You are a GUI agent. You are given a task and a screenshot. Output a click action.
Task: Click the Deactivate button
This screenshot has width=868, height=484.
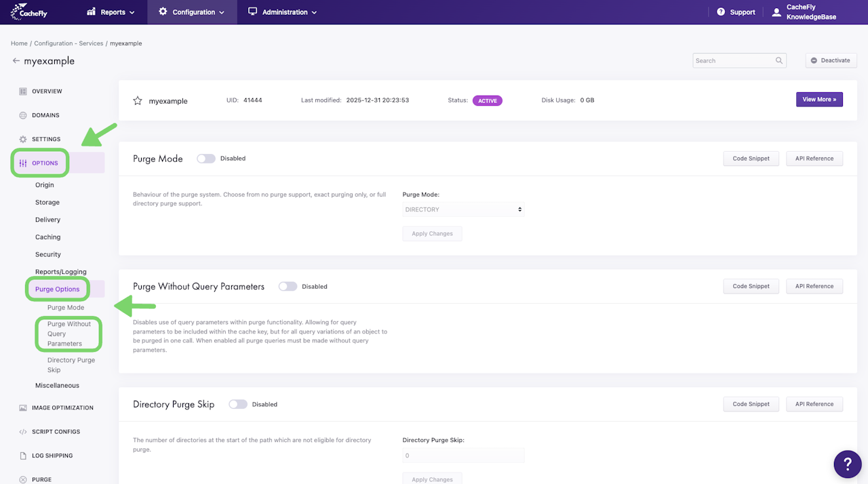point(830,60)
